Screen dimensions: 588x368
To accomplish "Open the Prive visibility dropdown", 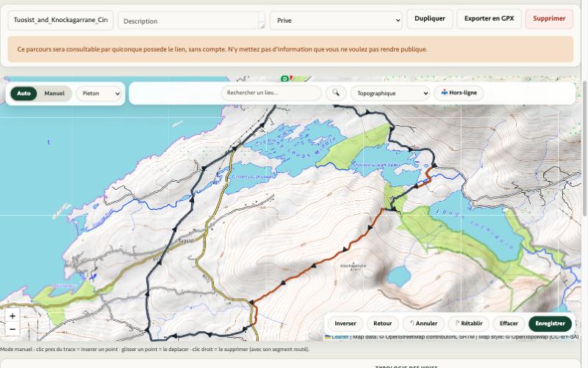I will 336,21.
